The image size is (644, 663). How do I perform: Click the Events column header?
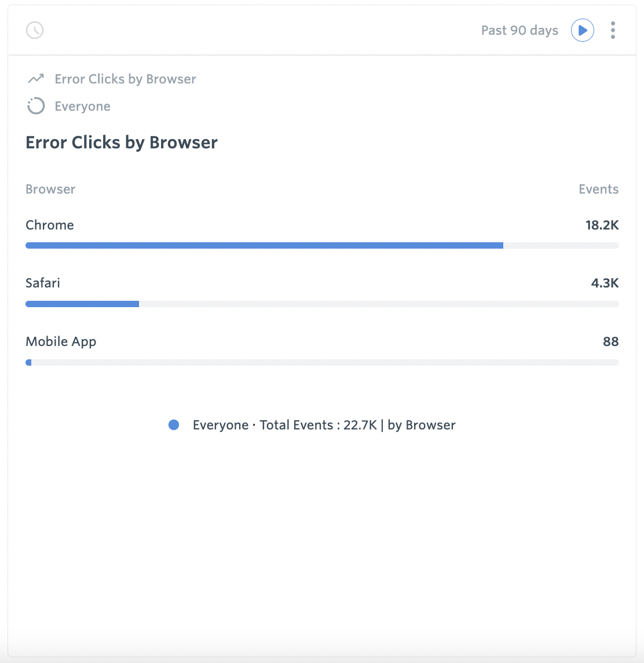pyautogui.click(x=598, y=189)
